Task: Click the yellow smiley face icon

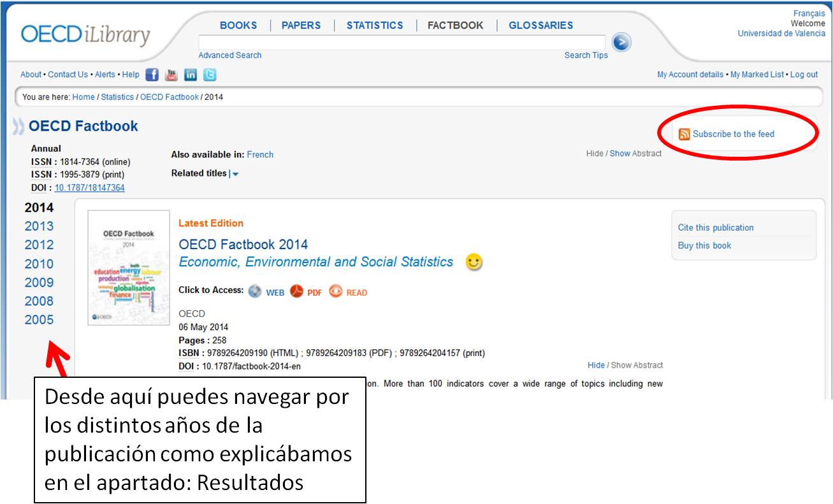Action: point(474,262)
